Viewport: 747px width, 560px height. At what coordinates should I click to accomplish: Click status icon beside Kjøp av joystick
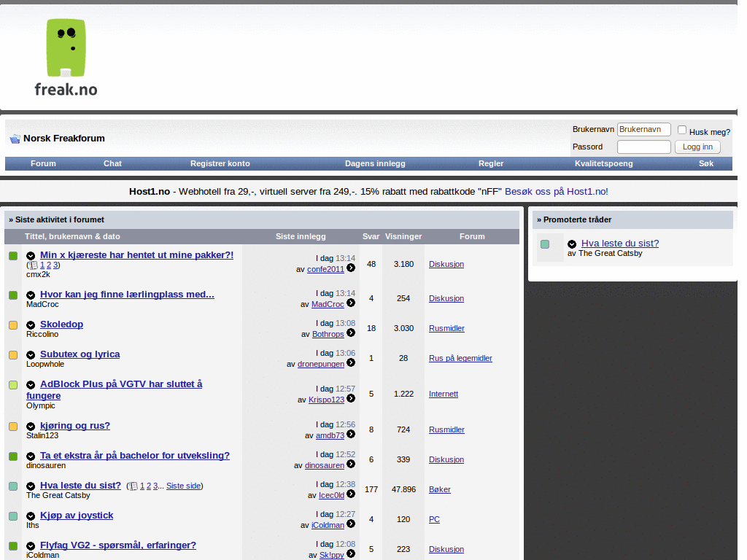pyautogui.click(x=13, y=516)
